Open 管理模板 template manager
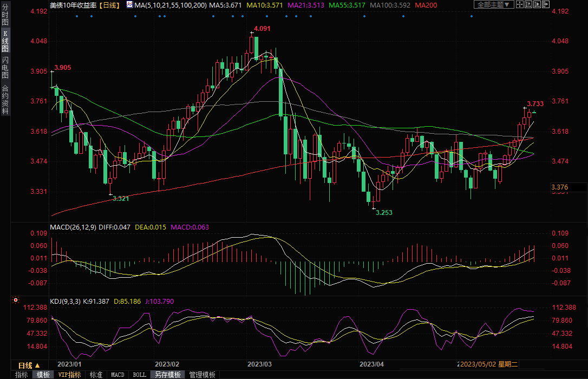 201,375
